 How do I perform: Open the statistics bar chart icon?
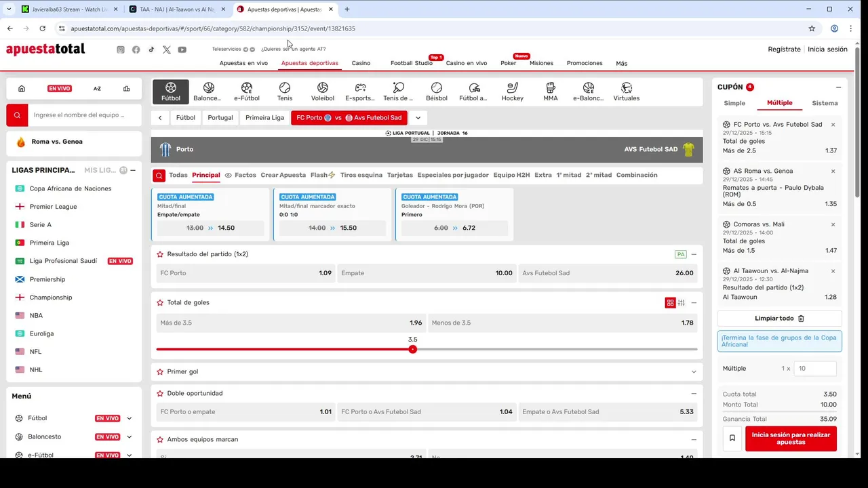click(127, 89)
